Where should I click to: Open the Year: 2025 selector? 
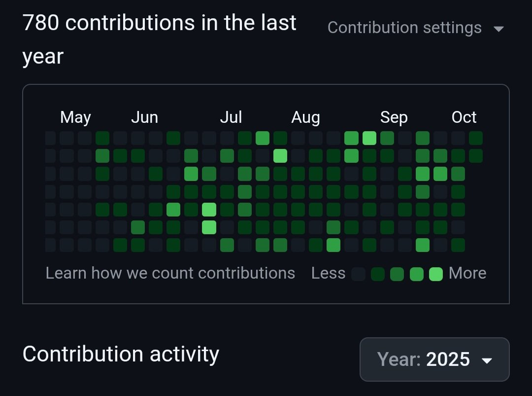pos(434,360)
